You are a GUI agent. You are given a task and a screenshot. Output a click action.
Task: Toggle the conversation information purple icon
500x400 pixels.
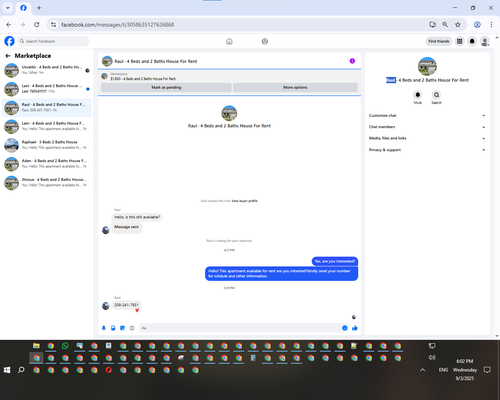click(x=352, y=61)
